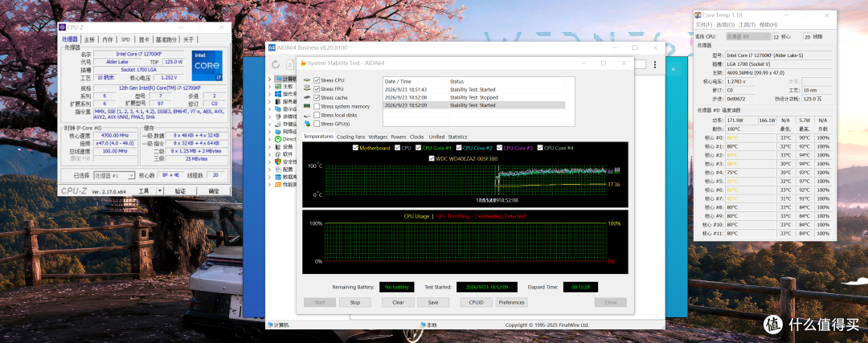This screenshot has height=343, width=868.
Task: Toggle CPU Core #1 graph checkbox
Action: coord(418,148)
